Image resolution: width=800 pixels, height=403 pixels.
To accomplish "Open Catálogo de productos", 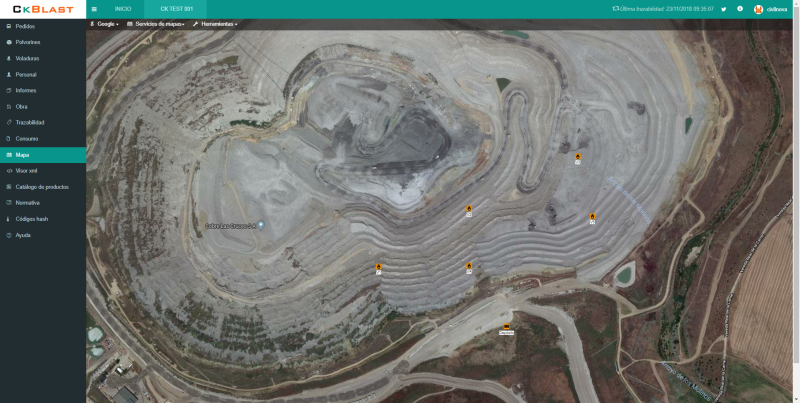I will [42, 187].
